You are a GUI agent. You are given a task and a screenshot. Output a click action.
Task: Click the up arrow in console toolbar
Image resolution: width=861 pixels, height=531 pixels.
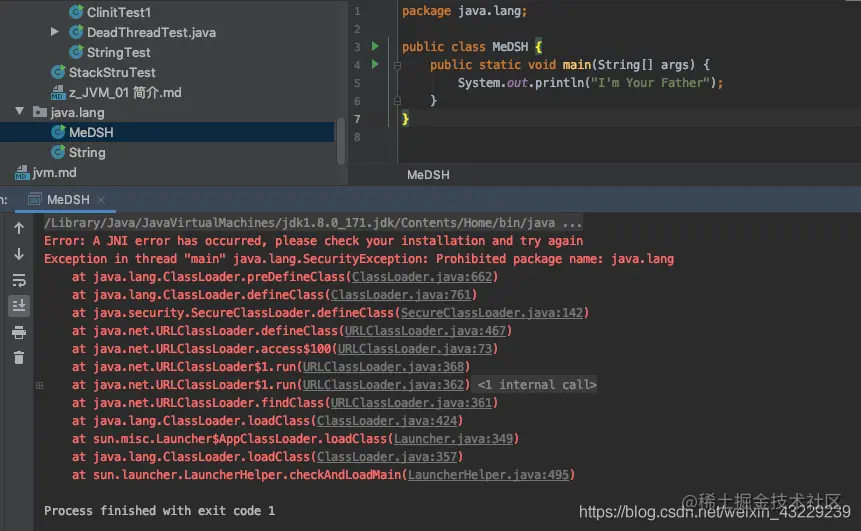click(x=19, y=228)
